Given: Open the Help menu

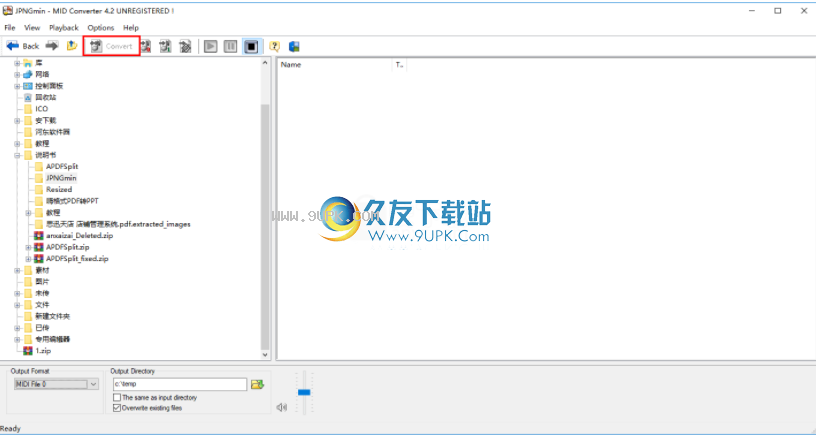Looking at the screenshot, I should click(x=131, y=28).
